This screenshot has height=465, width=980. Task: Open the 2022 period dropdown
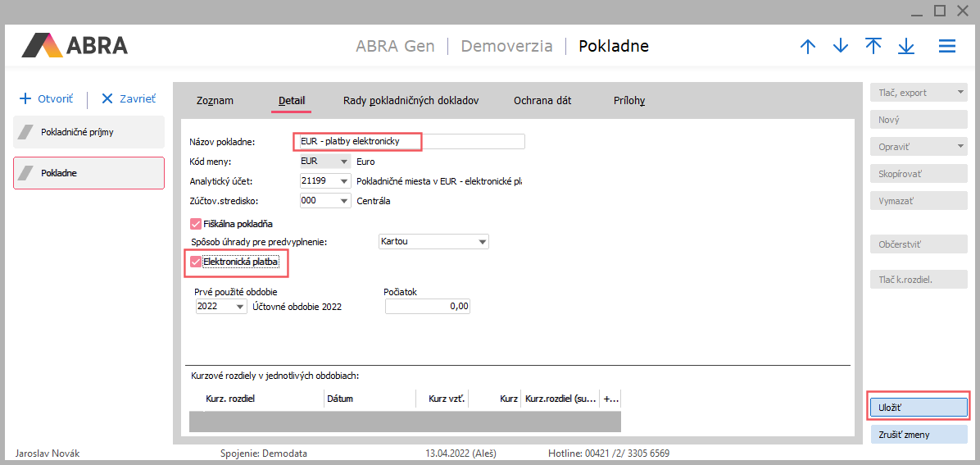[x=240, y=307]
